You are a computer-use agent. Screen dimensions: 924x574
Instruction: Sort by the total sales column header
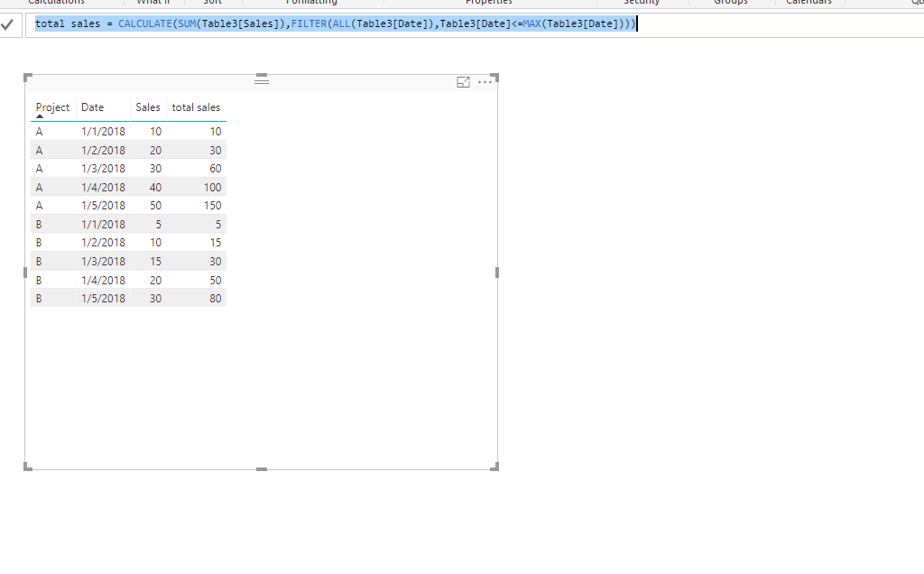[196, 107]
